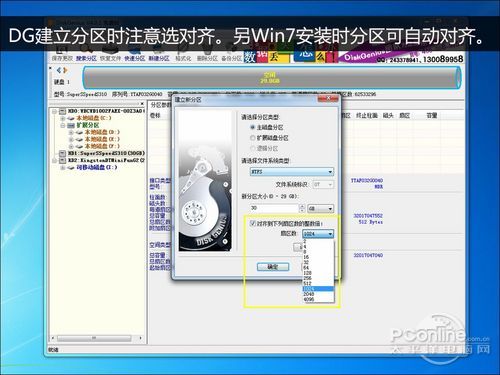
Task: Expand 本地磁盘 (F:) tree node
Action: click(71, 146)
